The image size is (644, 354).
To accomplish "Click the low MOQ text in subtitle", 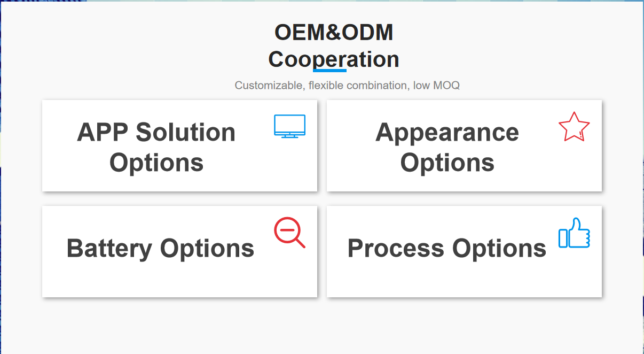I will [x=436, y=85].
